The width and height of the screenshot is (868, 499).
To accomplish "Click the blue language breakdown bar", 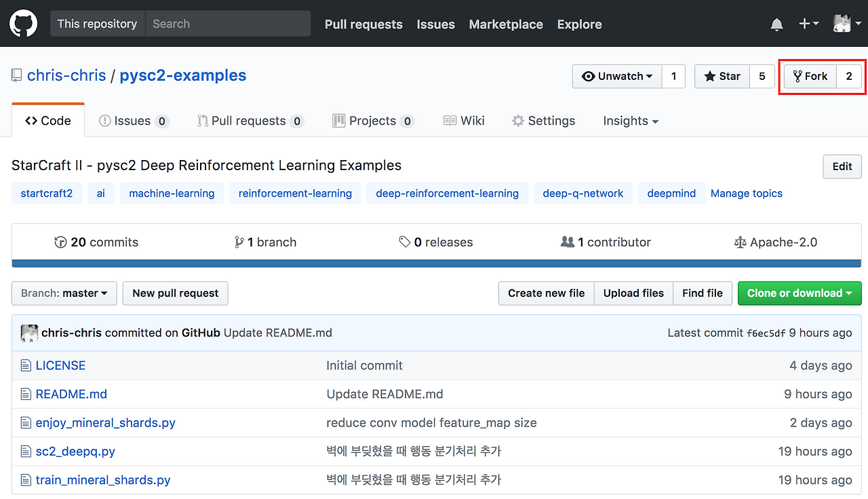I will pyautogui.click(x=437, y=264).
